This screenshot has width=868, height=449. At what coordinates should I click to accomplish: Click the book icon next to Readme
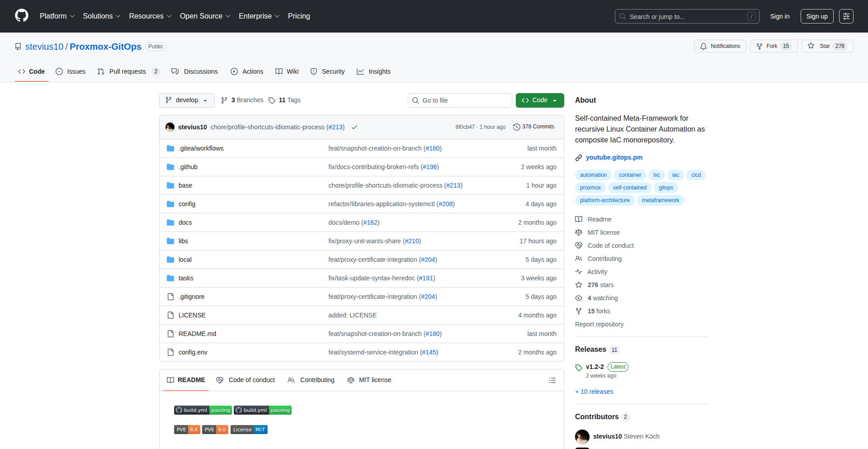[579, 219]
